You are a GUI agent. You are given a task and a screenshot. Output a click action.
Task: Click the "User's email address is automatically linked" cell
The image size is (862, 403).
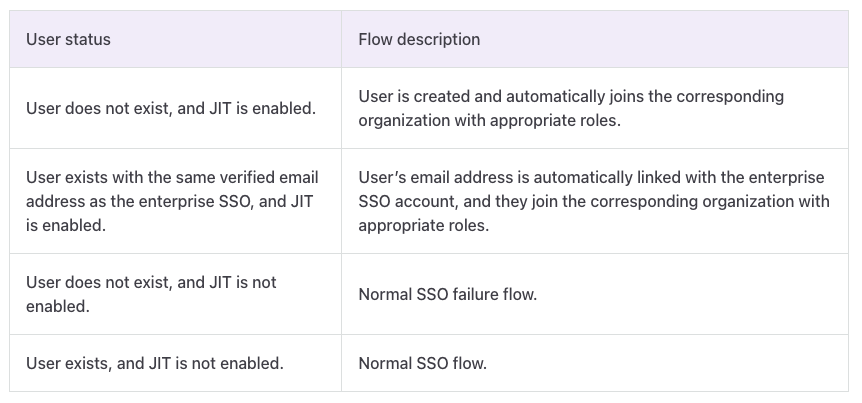pyautogui.click(x=593, y=201)
